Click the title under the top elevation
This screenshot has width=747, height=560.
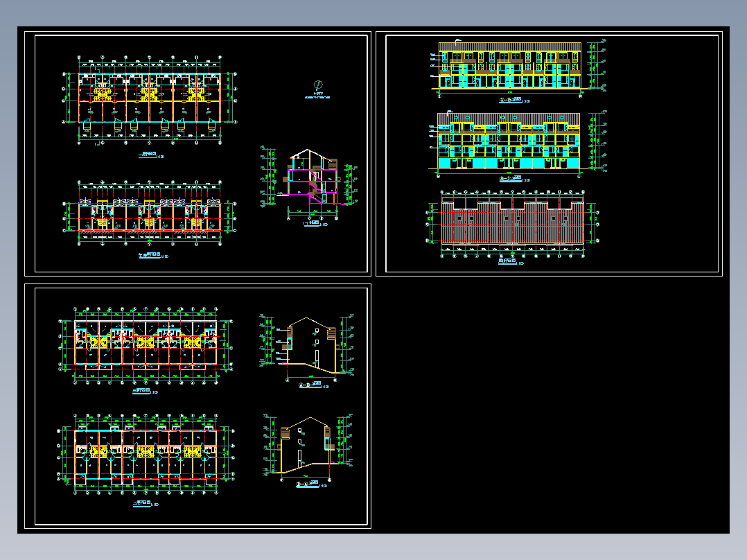point(514,100)
